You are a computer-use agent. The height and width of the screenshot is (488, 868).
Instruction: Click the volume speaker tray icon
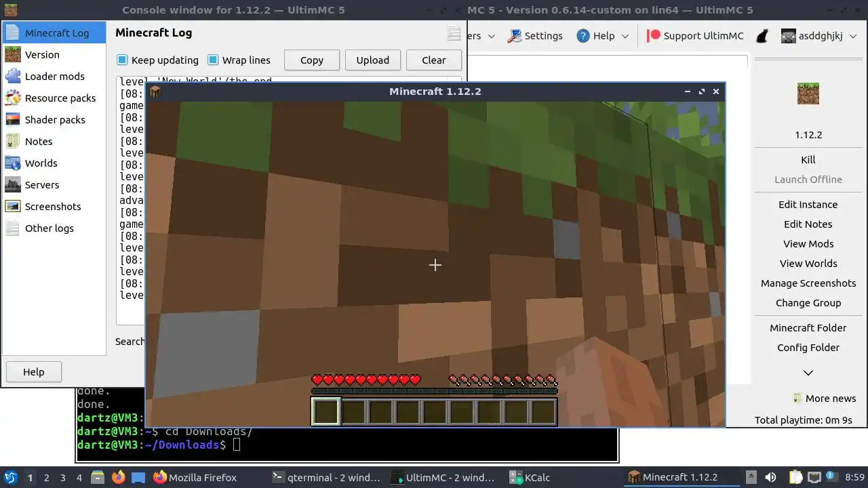(770, 477)
